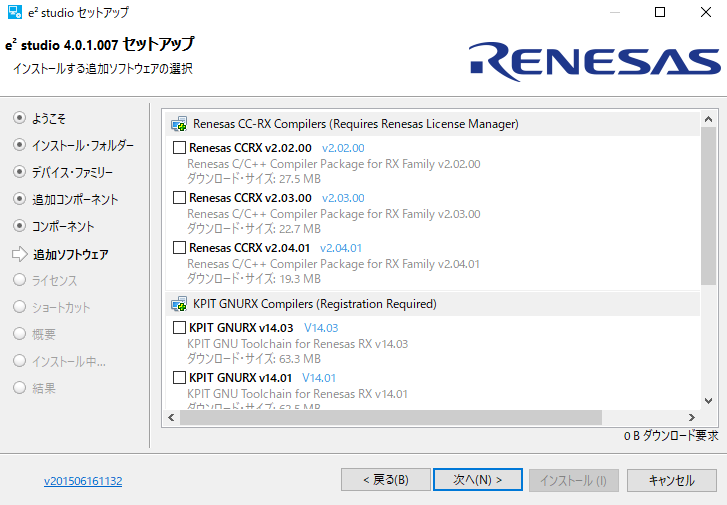Screen dimensions: 727x505
Task: Click the インストール(I) button
Action: click(x=574, y=480)
